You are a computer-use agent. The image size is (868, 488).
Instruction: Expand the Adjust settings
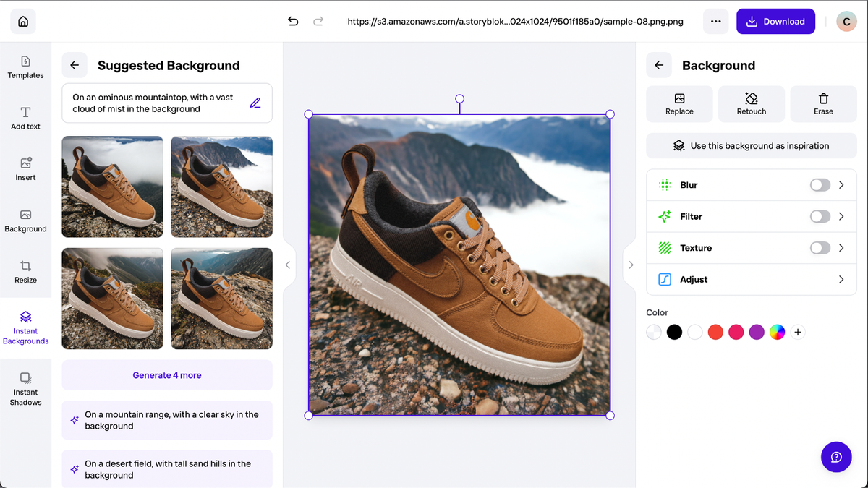pos(841,279)
